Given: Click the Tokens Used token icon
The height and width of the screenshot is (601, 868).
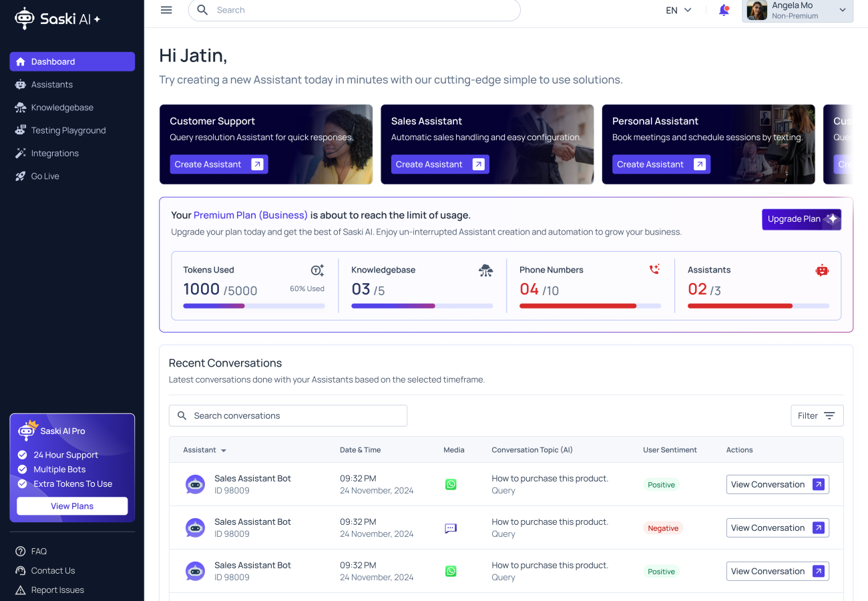Looking at the screenshot, I should (318, 270).
